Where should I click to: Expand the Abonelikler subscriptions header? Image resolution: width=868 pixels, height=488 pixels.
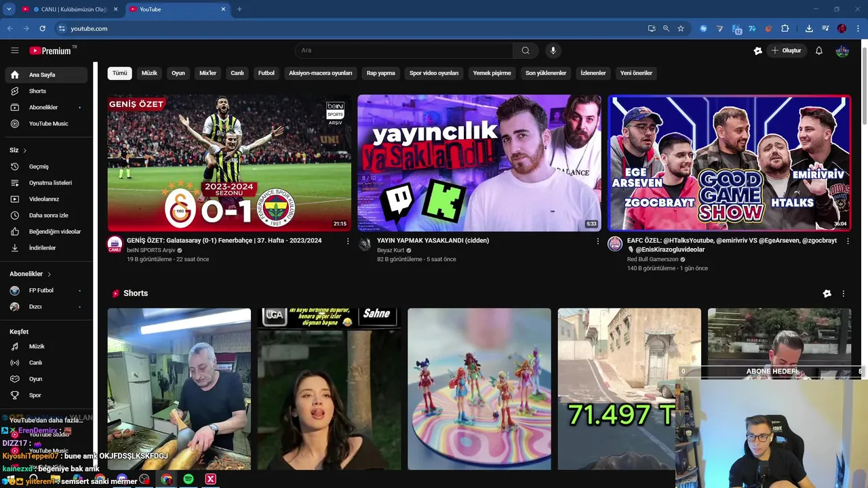31,274
